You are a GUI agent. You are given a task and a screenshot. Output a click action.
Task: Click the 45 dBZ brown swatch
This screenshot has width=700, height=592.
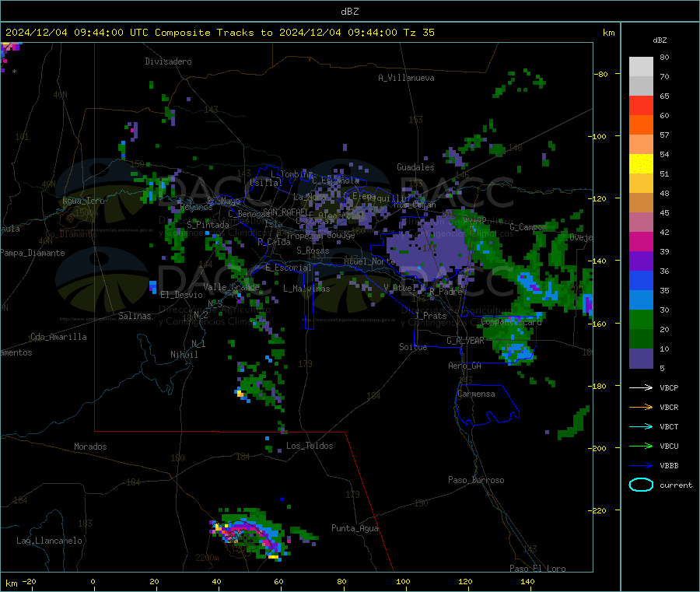(x=641, y=203)
